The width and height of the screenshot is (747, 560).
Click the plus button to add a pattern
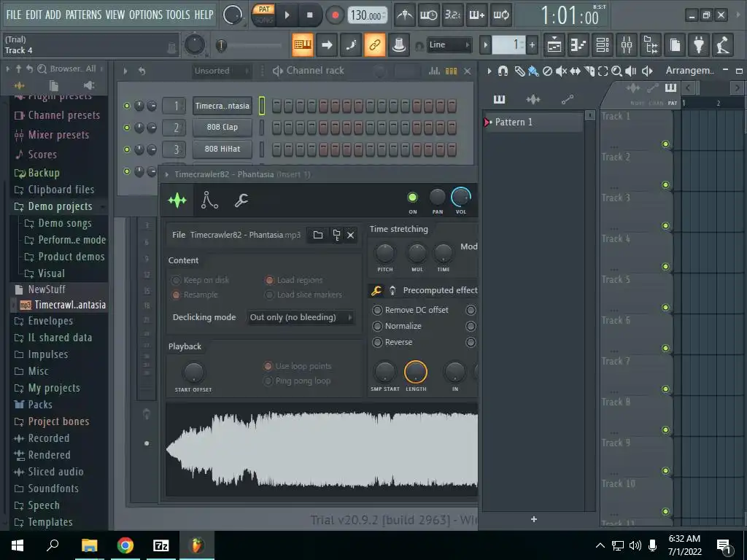[533, 519]
